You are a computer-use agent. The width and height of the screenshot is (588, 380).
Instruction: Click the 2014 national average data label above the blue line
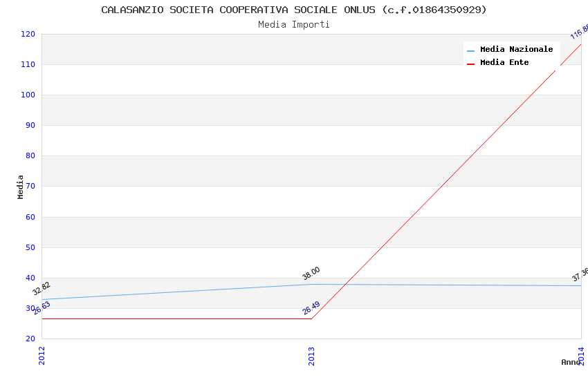point(580,275)
